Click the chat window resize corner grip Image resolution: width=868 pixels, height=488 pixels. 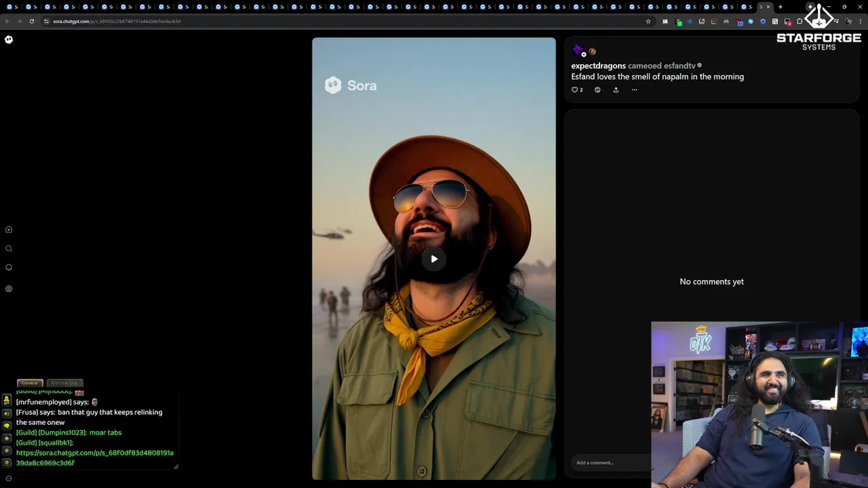[176, 466]
